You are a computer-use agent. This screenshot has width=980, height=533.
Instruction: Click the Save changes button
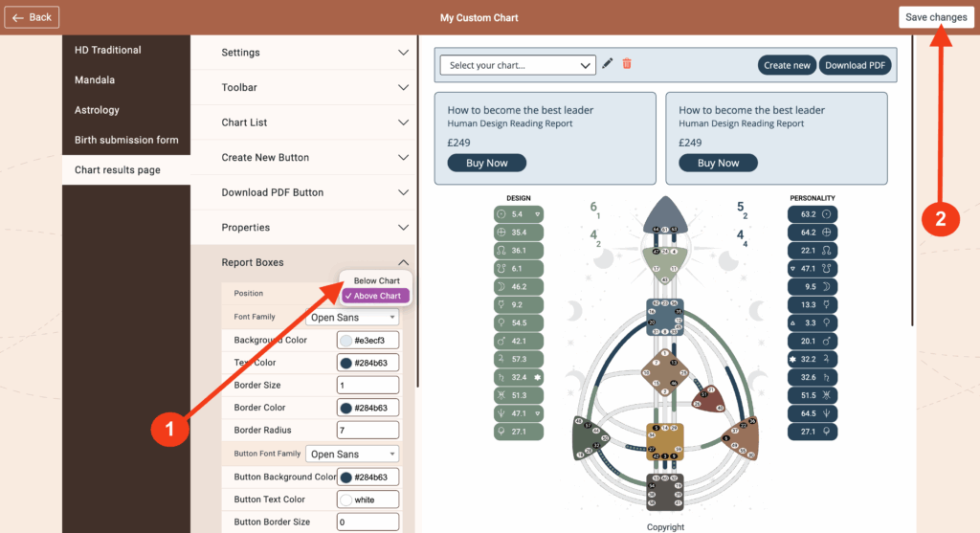[x=935, y=17]
